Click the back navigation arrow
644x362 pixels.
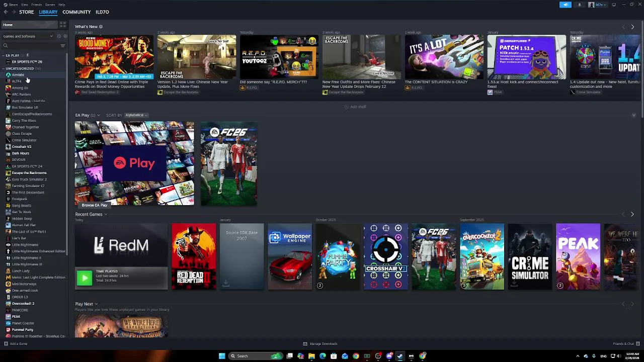click(x=6, y=12)
